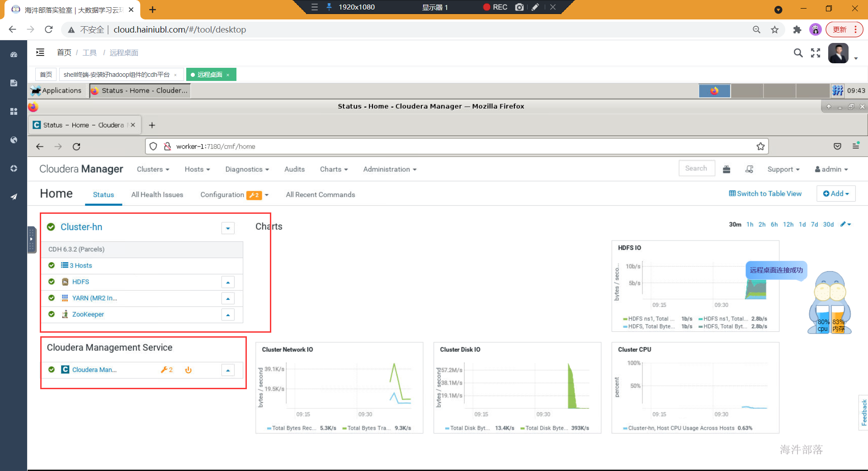Expand the HDFS service actions dropdown
Viewport: 868px width, 471px height.
[x=228, y=282]
